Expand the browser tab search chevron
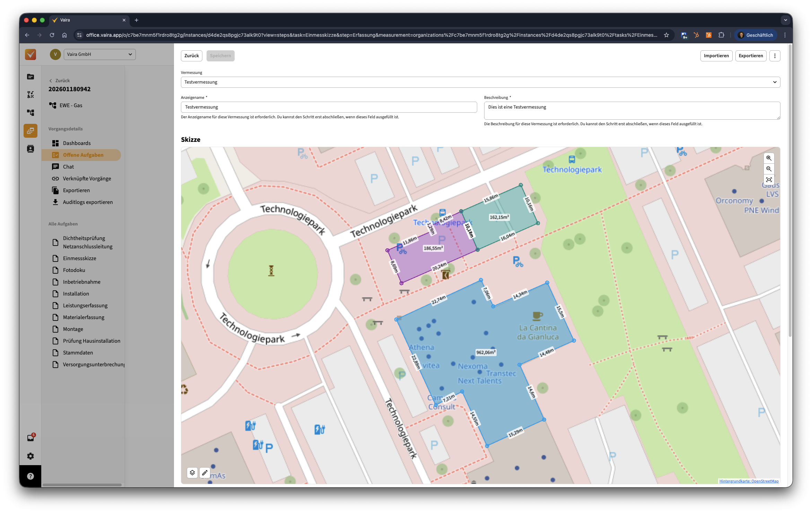Image resolution: width=812 pixels, height=513 pixels. point(785,20)
